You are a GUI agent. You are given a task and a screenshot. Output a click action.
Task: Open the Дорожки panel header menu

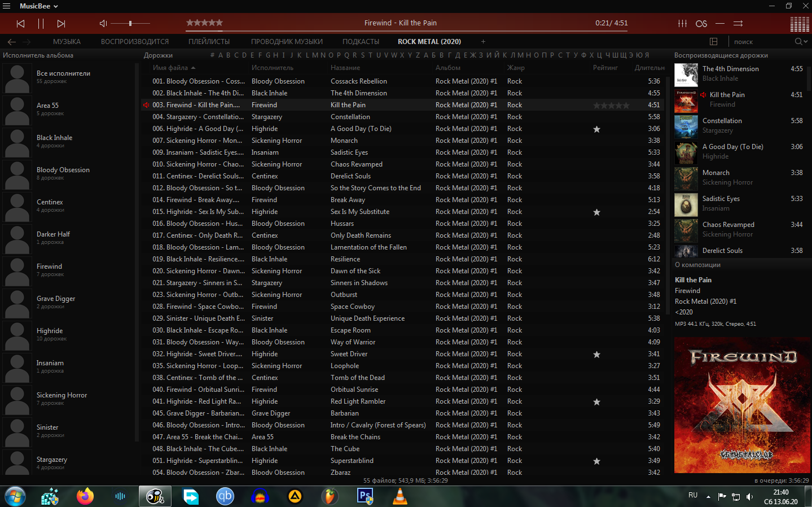tap(158, 55)
